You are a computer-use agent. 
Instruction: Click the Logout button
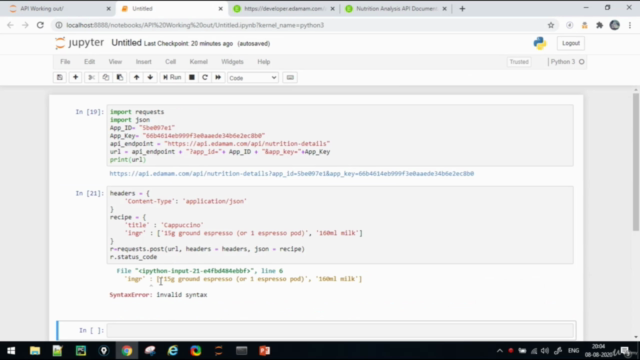(571, 43)
